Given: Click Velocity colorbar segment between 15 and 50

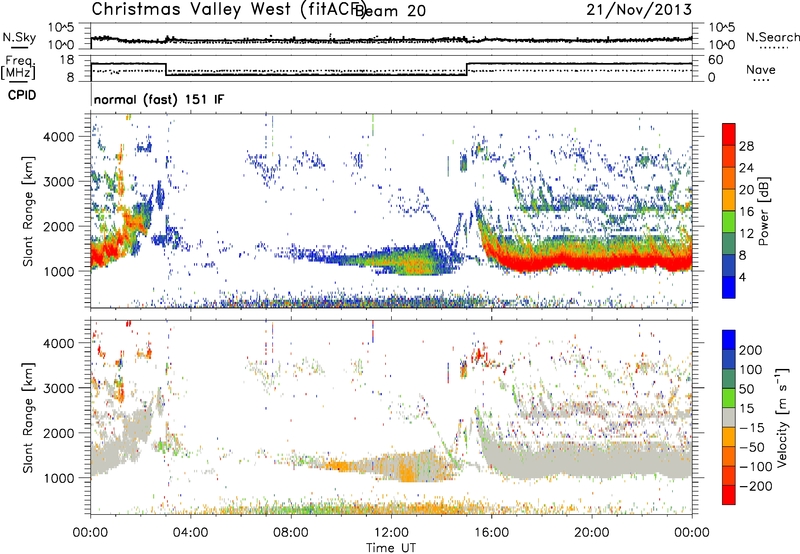Looking at the screenshot, I should [729, 397].
